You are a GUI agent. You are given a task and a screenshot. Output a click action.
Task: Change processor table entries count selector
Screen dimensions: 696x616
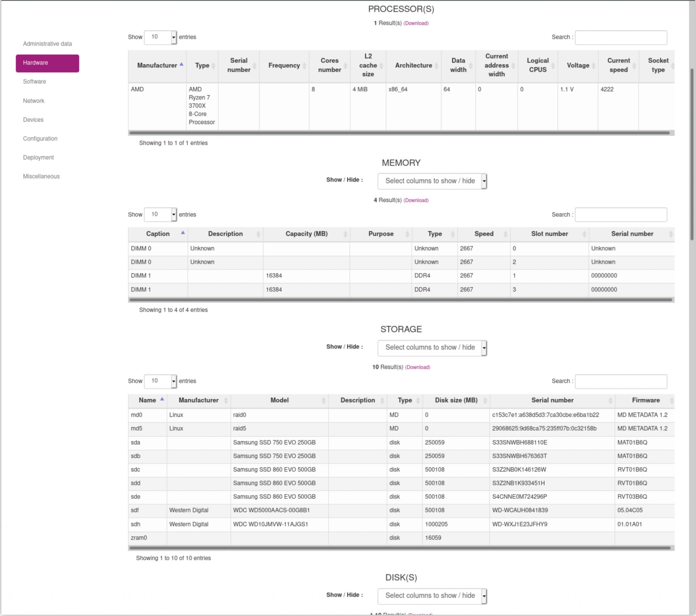click(160, 37)
